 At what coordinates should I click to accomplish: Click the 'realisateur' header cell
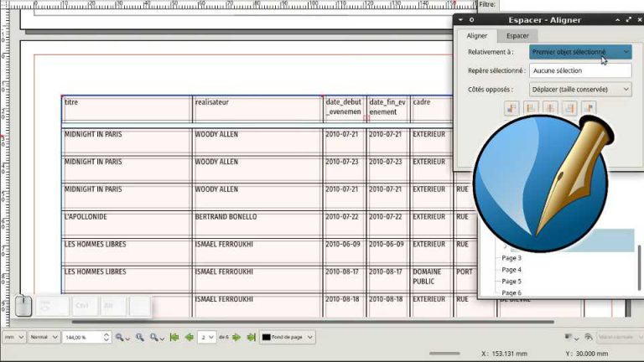tap(257, 109)
